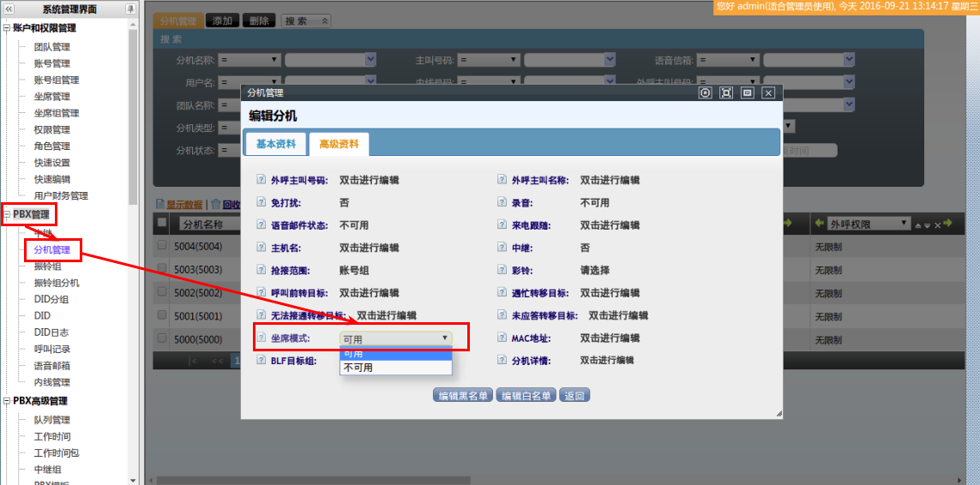This screenshot has height=485, width=980.
Task: Click the 编辑黑名单 button
Action: [x=463, y=396]
